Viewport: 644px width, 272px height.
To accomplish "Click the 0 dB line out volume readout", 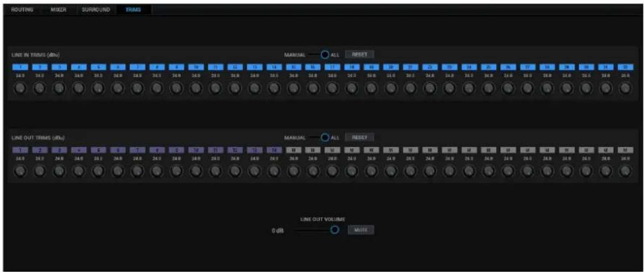I will pos(277,232).
